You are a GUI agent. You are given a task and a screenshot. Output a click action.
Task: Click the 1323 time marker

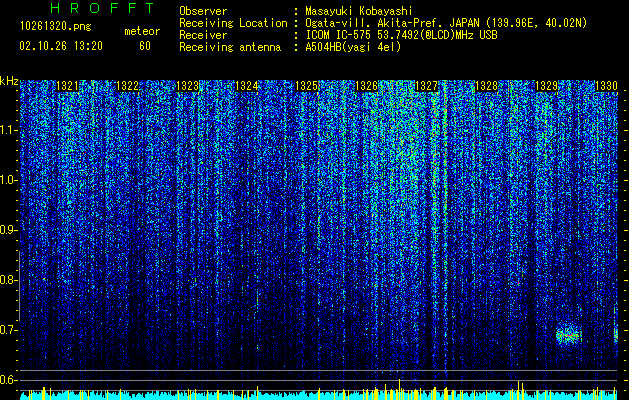(187, 86)
